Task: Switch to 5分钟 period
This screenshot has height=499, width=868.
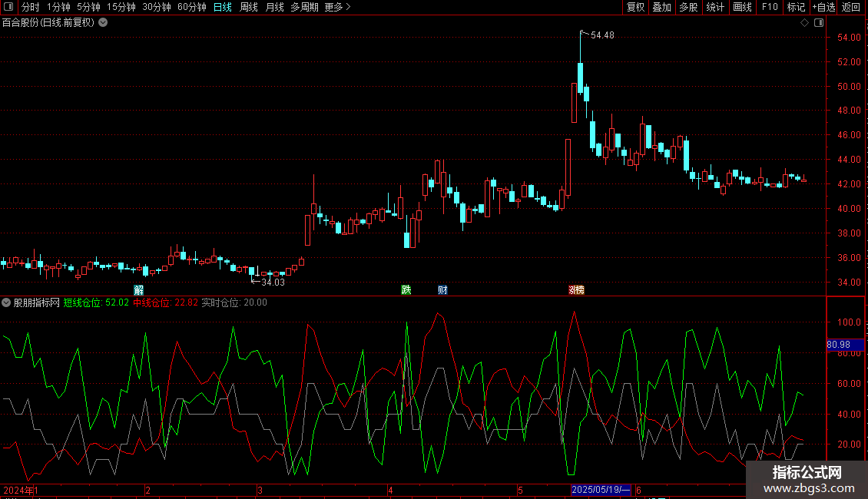Action: coord(88,7)
